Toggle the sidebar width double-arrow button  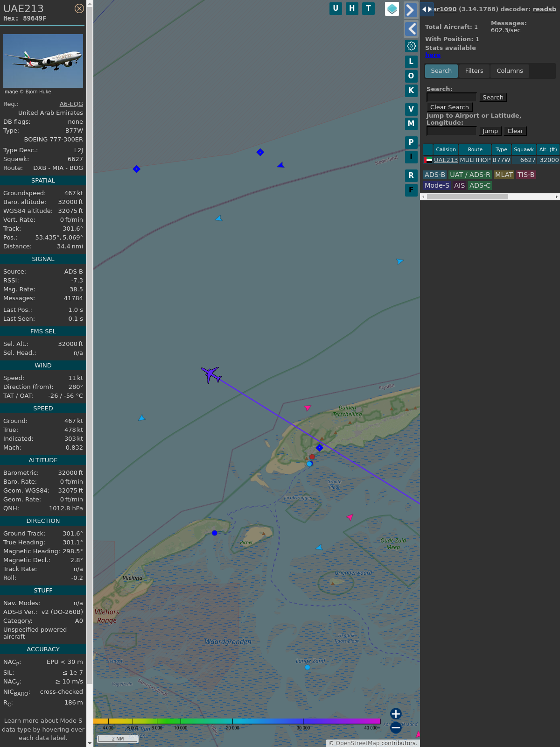pos(427,9)
